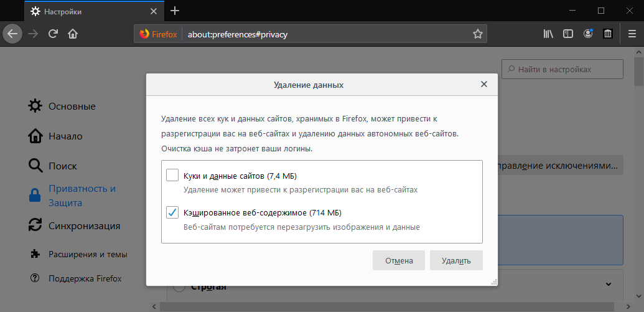Viewport: 644px width, 312px height.
Task: Click the padlock icon beside Приватность
Action: (x=35, y=196)
